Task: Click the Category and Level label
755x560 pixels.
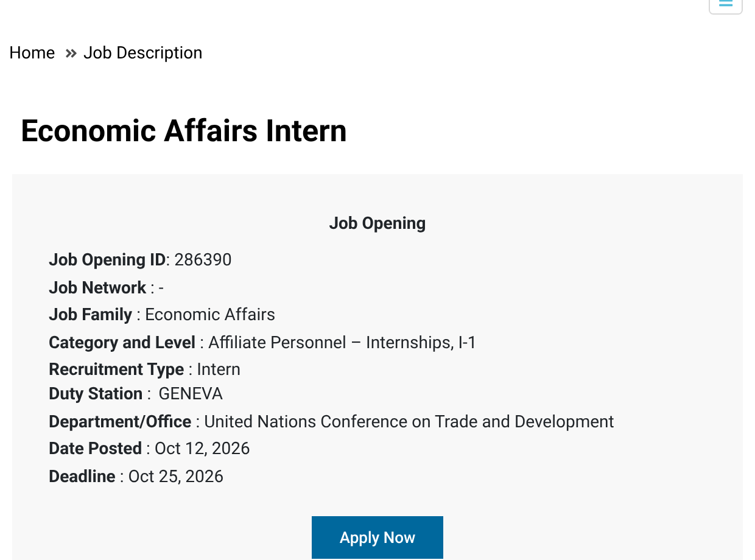Action: (x=122, y=343)
